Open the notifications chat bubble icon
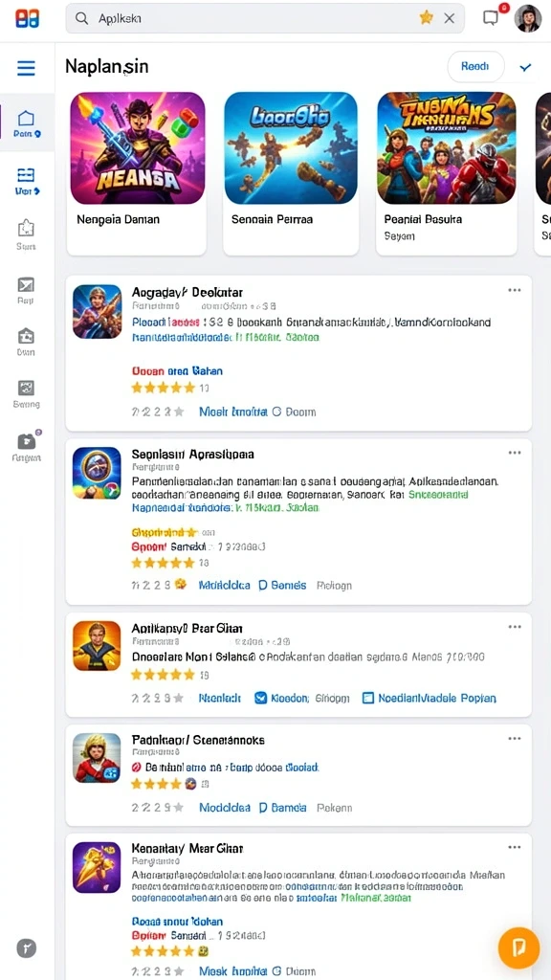The width and height of the screenshot is (551, 980). point(492,17)
